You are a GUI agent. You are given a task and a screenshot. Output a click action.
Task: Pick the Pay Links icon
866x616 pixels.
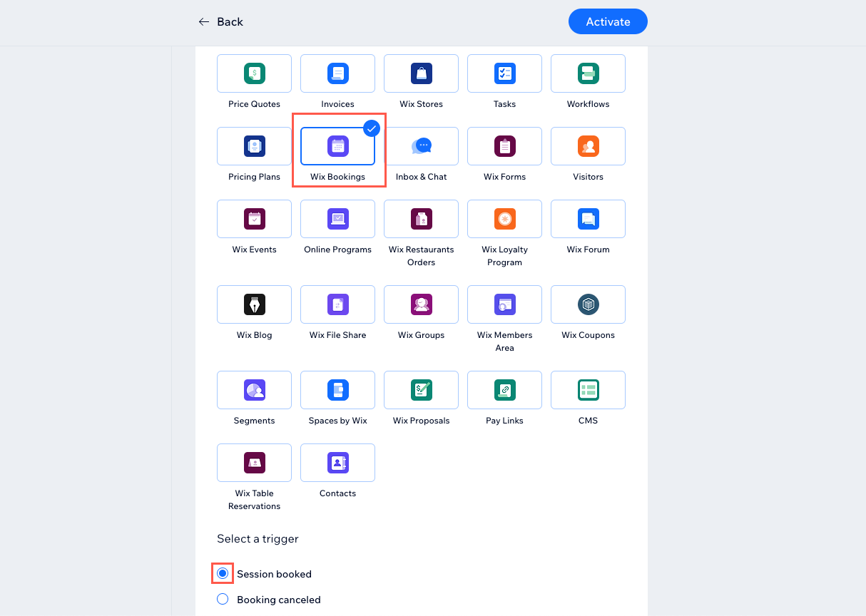click(504, 389)
